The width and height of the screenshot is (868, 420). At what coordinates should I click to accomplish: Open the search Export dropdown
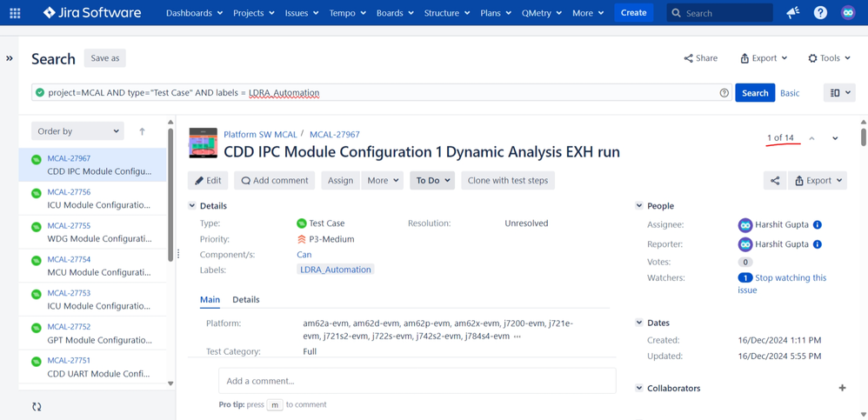[764, 58]
